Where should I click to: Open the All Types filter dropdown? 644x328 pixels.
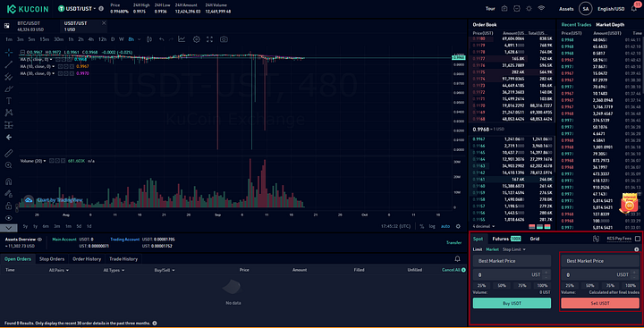click(114, 270)
